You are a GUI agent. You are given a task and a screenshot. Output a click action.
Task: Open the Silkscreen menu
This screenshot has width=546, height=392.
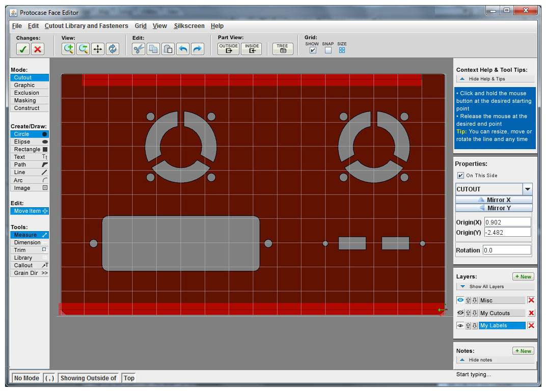pos(189,26)
